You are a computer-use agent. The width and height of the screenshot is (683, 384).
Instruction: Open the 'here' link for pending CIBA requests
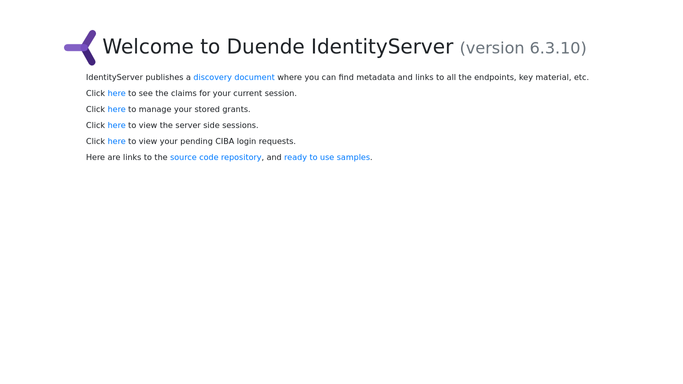[x=116, y=141]
